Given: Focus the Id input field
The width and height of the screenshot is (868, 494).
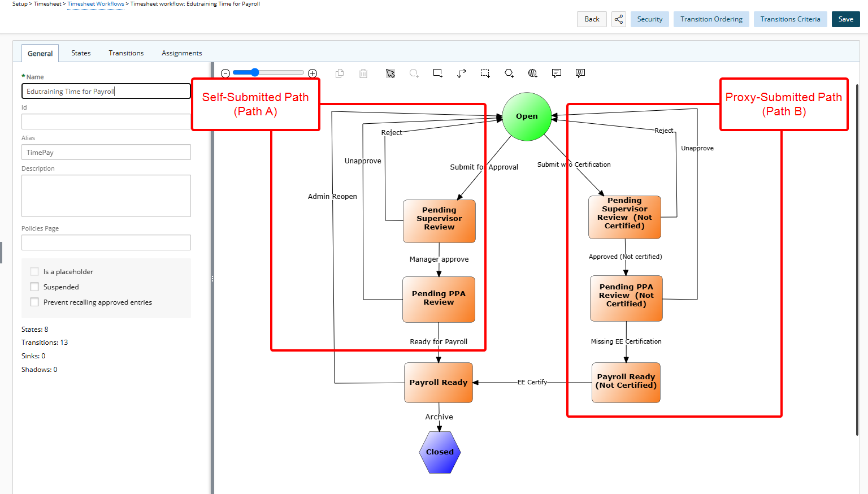Looking at the screenshot, I should point(106,122).
